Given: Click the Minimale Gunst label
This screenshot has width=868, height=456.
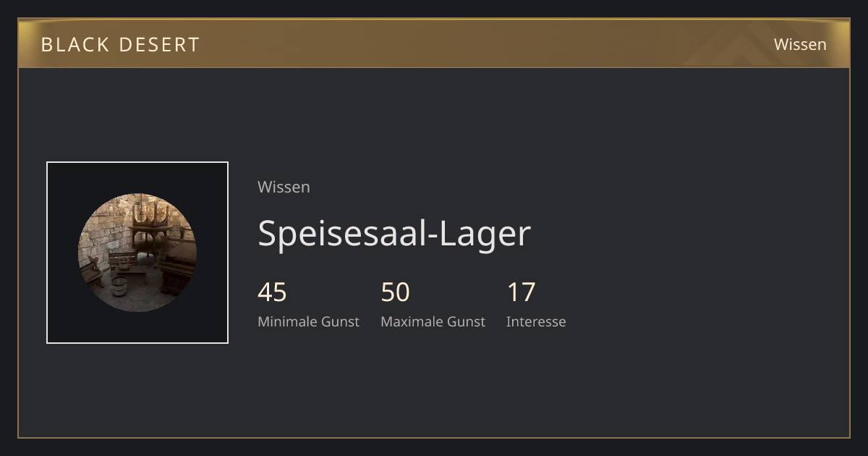Looking at the screenshot, I should click(x=308, y=321).
